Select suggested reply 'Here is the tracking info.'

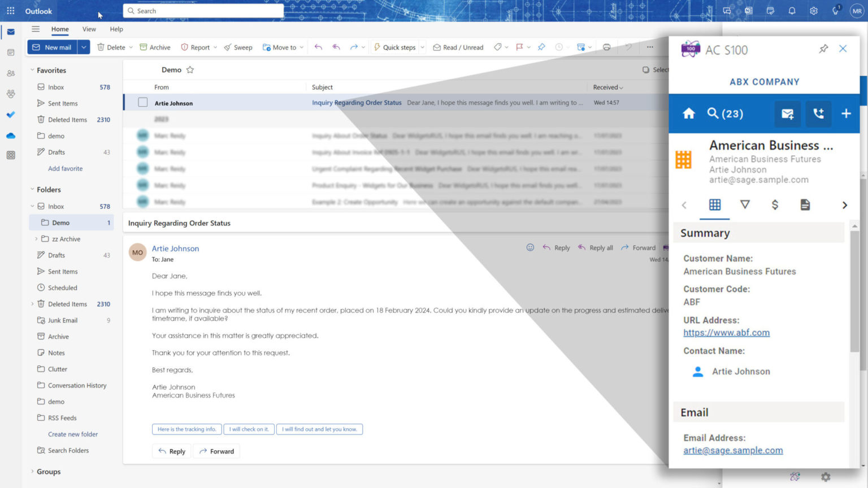186,429
